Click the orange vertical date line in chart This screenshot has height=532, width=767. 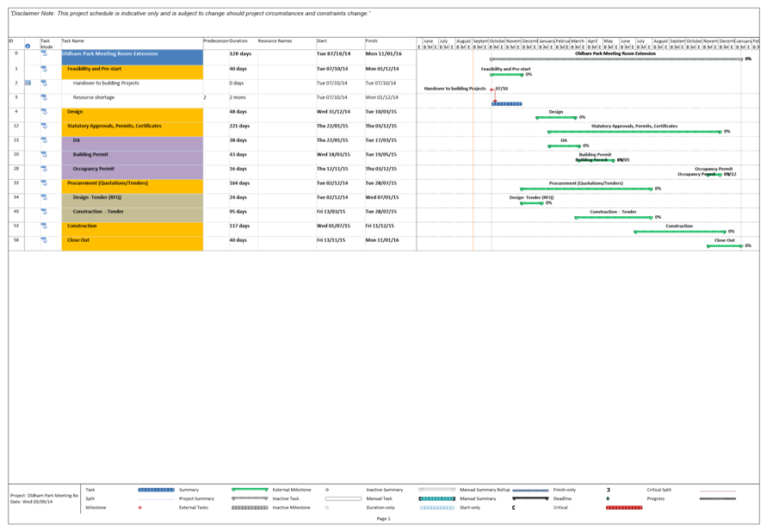473,172
